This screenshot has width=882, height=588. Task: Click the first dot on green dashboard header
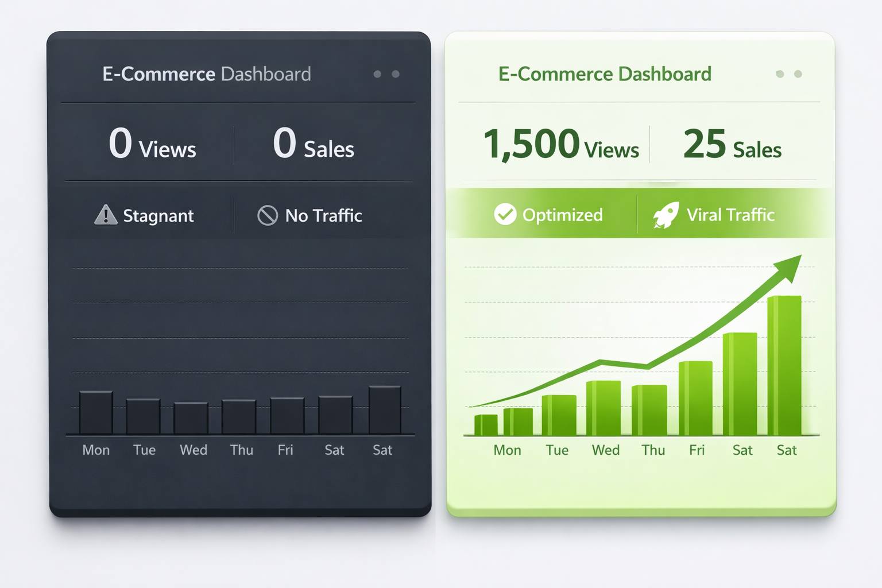tap(780, 74)
